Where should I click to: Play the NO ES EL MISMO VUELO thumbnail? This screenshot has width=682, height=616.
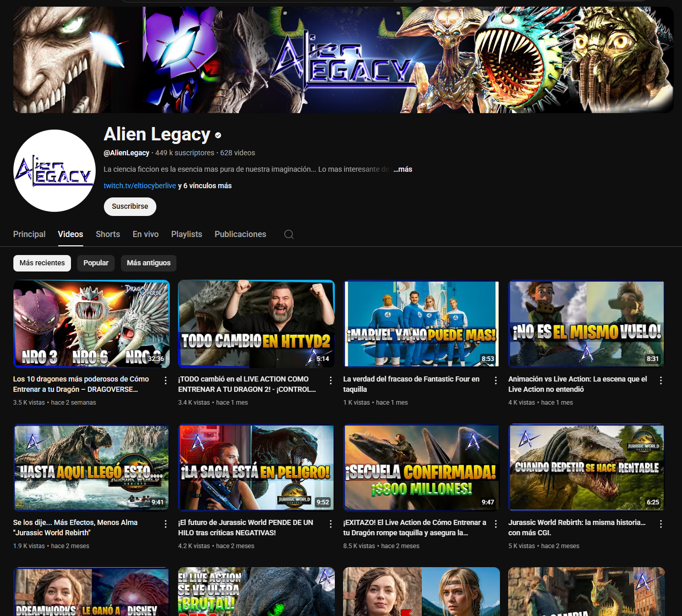[587, 323]
